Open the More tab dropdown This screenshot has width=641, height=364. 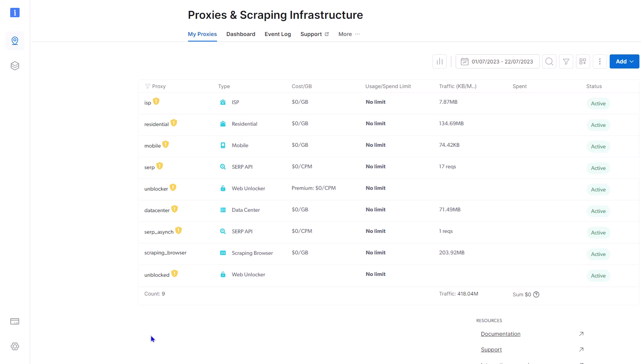pyautogui.click(x=348, y=34)
